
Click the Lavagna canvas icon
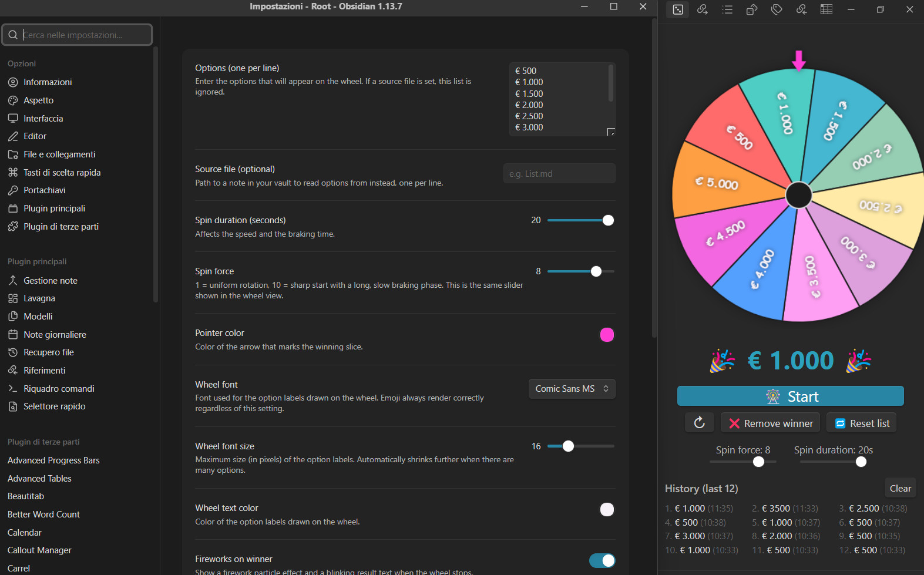[x=13, y=298]
